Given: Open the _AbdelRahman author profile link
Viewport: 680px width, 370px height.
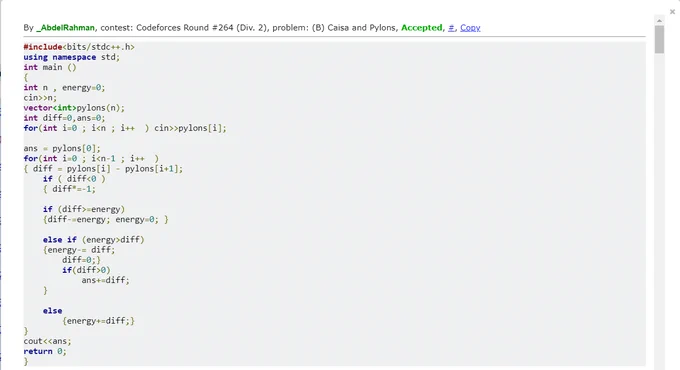Looking at the screenshot, I should (65, 28).
